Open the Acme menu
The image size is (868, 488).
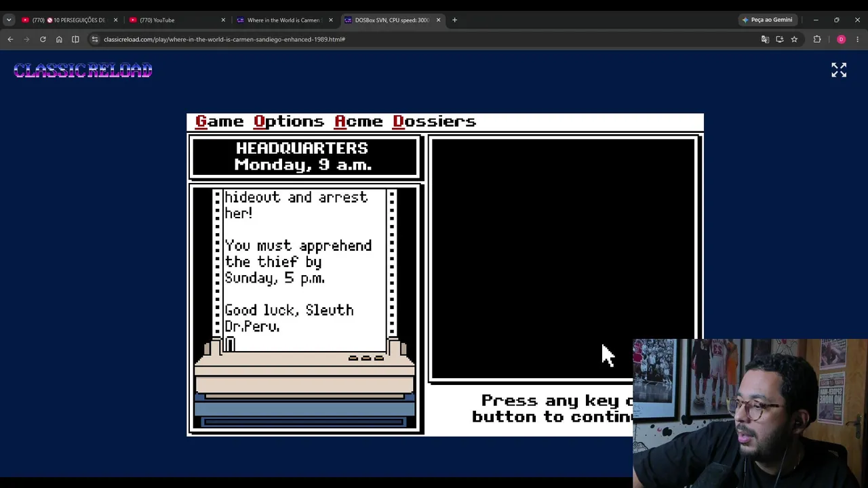click(x=359, y=121)
